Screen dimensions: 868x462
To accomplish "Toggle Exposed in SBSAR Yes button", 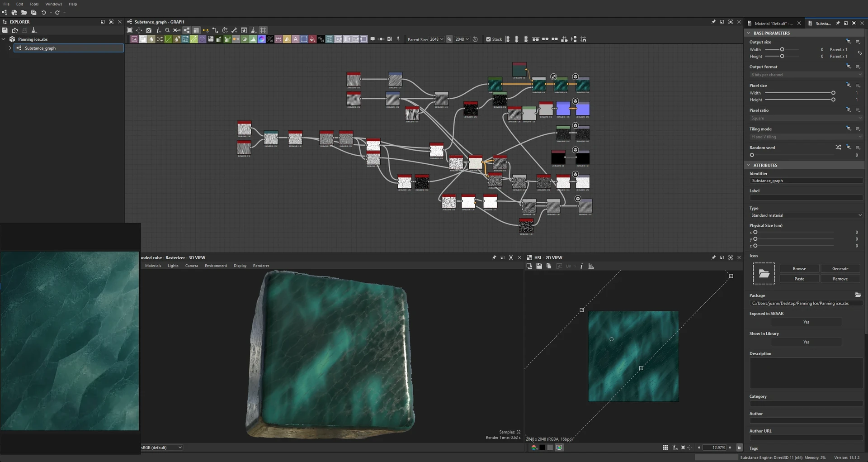I will point(806,322).
